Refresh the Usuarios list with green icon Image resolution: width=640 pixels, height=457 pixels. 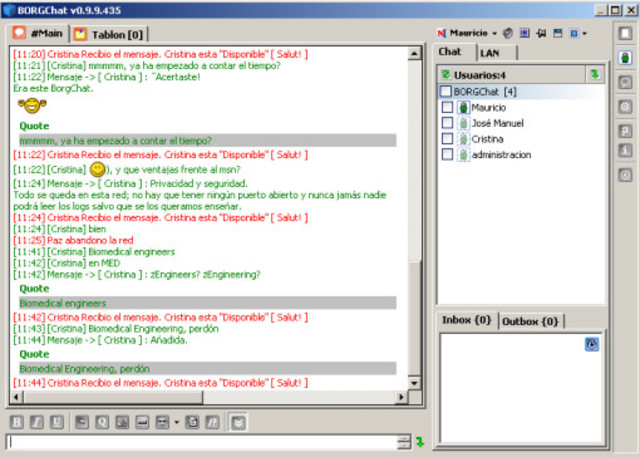click(446, 75)
